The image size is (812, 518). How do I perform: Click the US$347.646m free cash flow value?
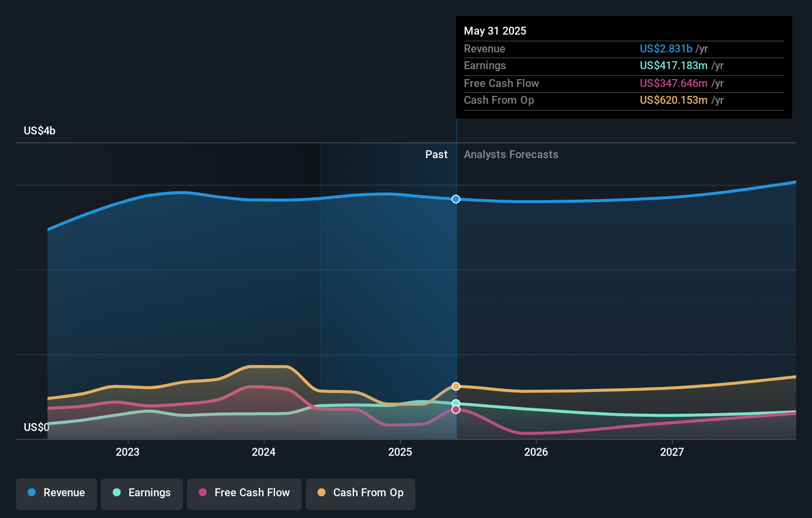click(x=674, y=83)
